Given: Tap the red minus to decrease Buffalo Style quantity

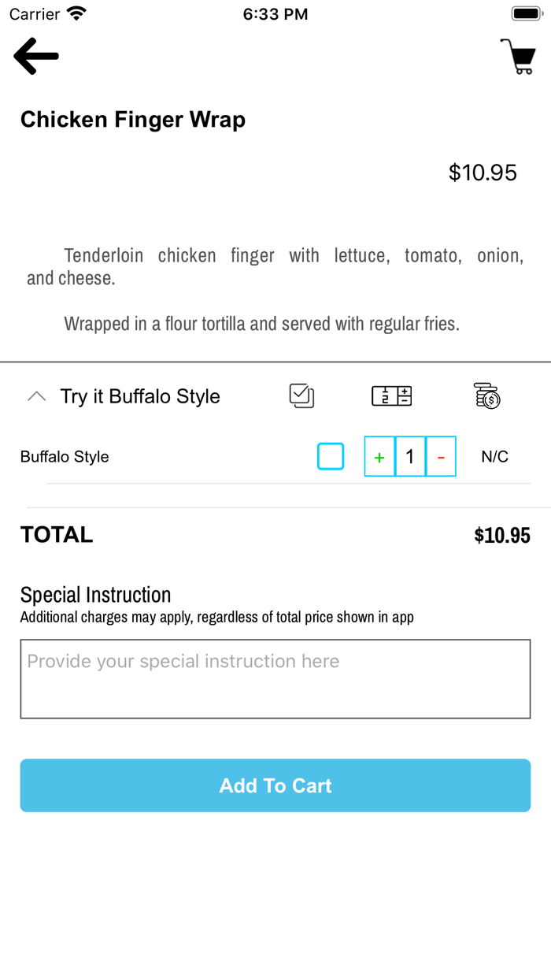Looking at the screenshot, I should click(439, 456).
